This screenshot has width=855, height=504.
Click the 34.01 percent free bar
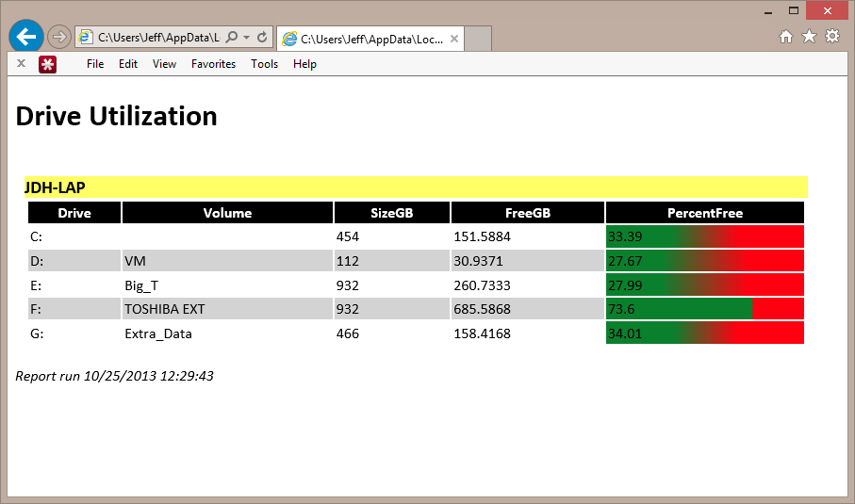click(705, 333)
